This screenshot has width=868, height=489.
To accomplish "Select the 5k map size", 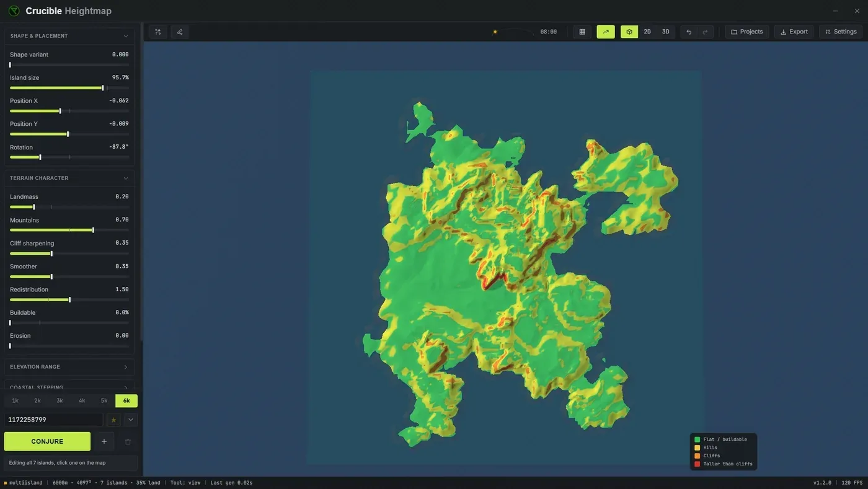I will click(x=104, y=401).
